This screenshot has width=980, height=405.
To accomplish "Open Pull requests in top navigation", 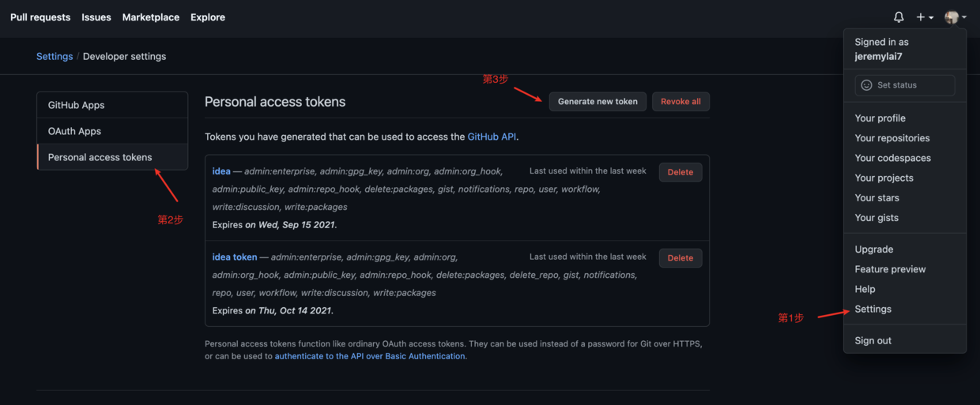I will coord(40,17).
